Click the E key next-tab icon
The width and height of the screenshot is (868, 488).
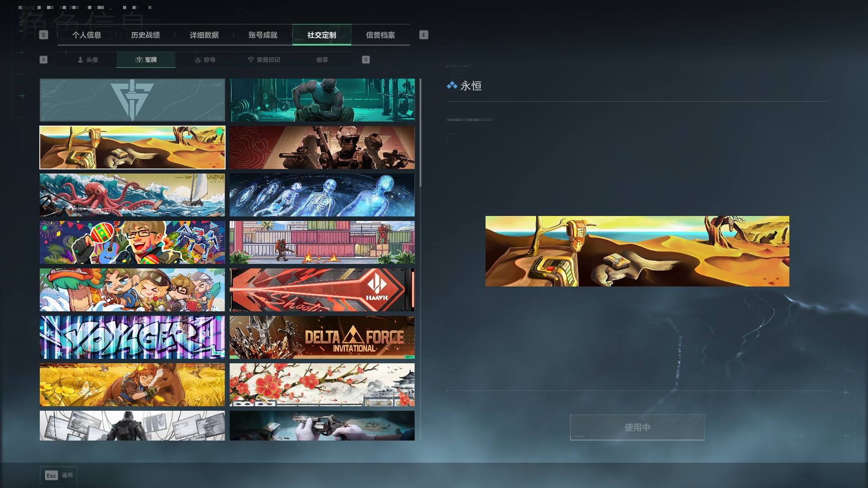[x=424, y=35]
